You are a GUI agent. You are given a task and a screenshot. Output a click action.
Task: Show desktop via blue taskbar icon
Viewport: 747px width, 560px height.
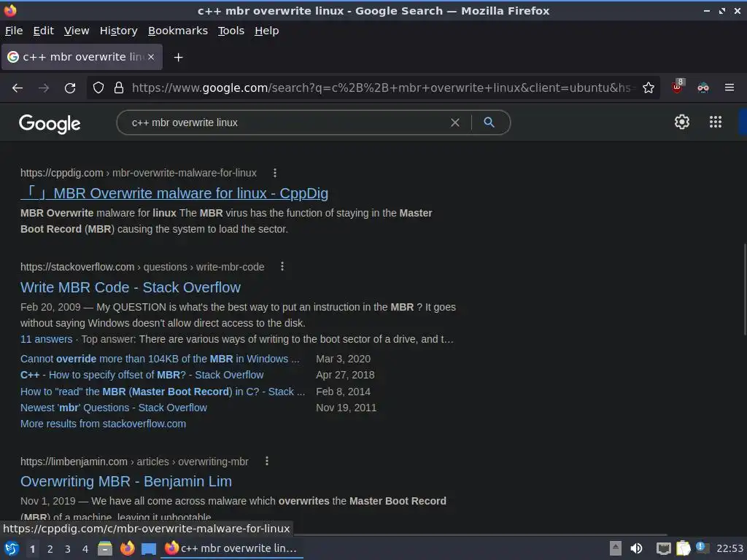pyautogui.click(x=149, y=549)
